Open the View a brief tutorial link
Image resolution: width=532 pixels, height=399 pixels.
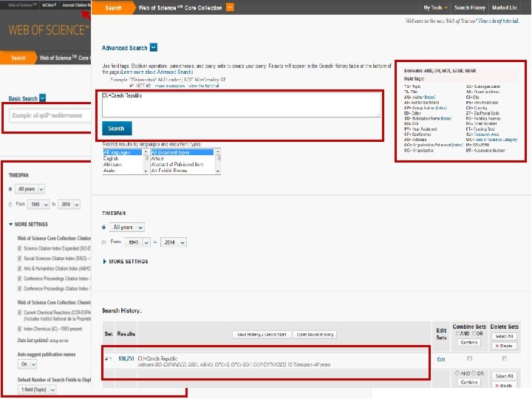click(498, 21)
